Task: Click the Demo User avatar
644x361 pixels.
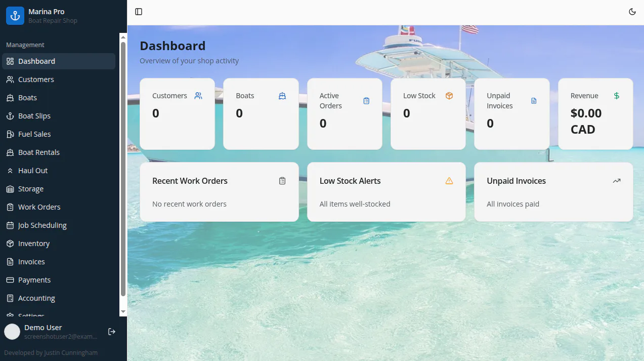Action: (12, 332)
